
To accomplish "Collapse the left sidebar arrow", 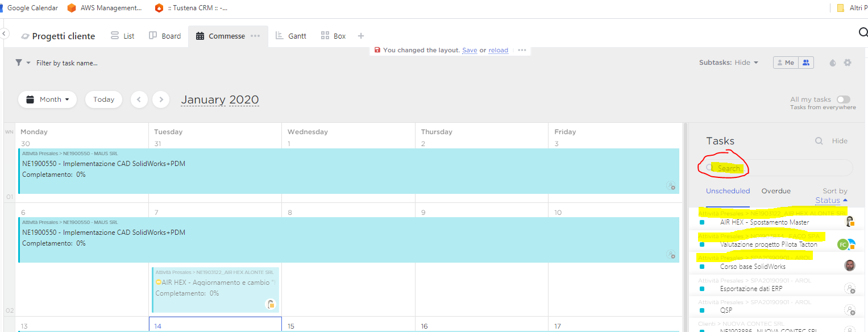I will tap(4, 34).
